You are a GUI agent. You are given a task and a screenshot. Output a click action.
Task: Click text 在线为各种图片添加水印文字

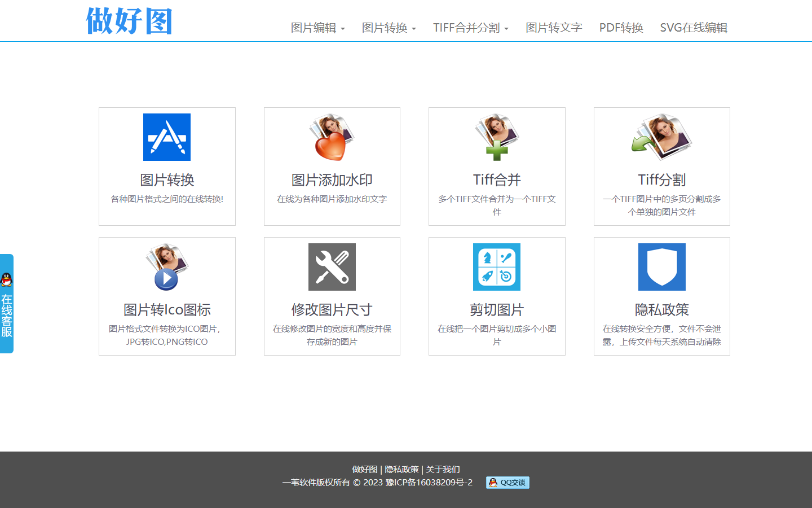[x=332, y=199]
